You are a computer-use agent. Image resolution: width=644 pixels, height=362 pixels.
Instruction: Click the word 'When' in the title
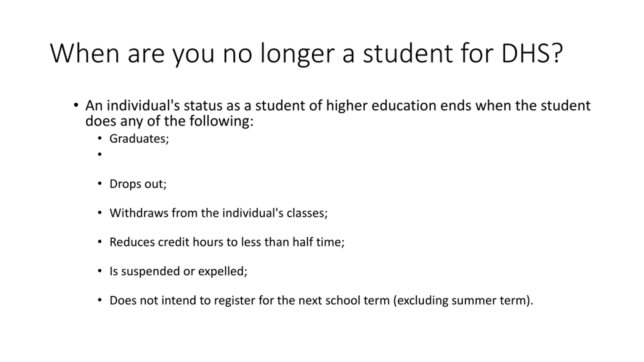(85, 53)
